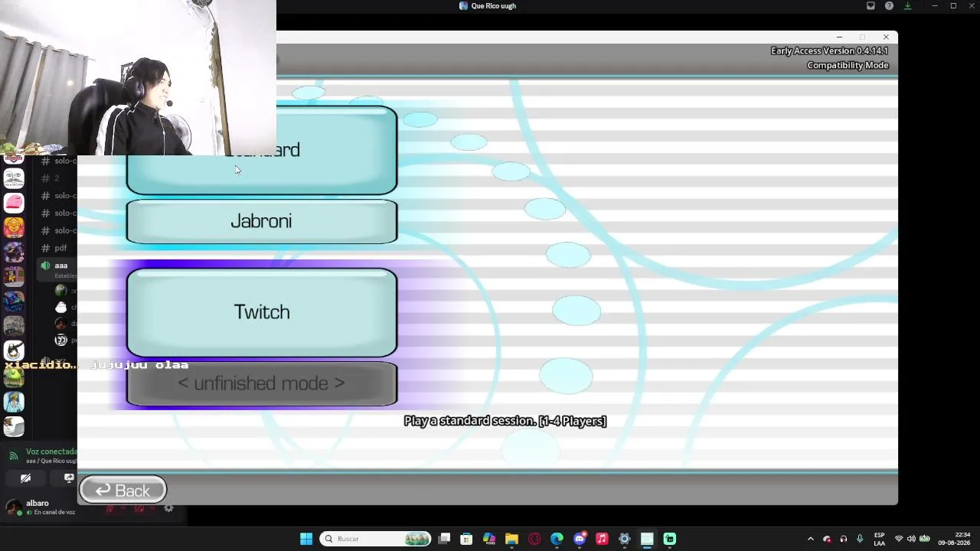The width and height of the screenshot is (980, 551).
Task: Select the Jabroni game mode
Action: (x=262, y=222)
